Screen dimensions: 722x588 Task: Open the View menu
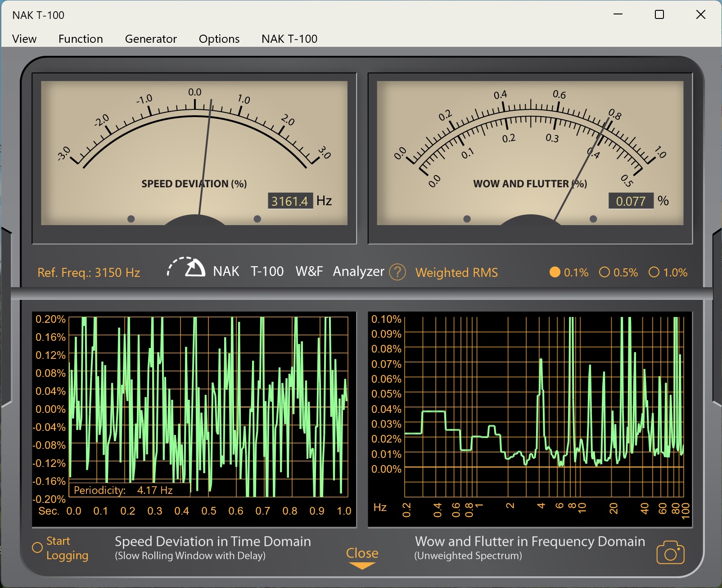tap(24, 39)
